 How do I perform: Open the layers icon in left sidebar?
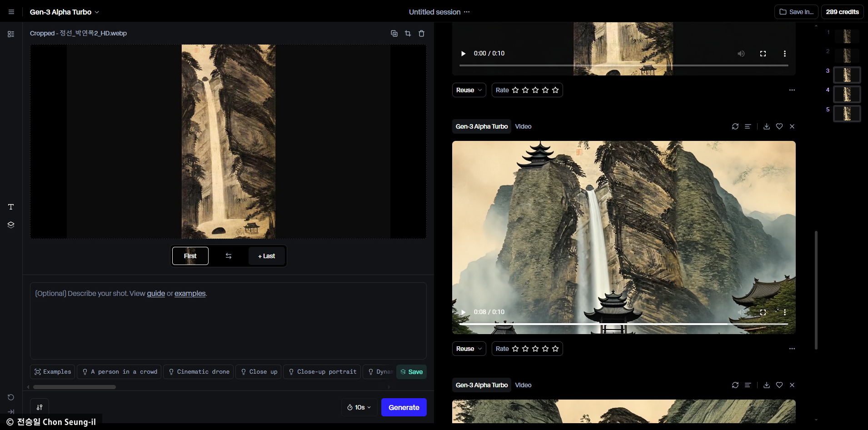tap(11, 225)
